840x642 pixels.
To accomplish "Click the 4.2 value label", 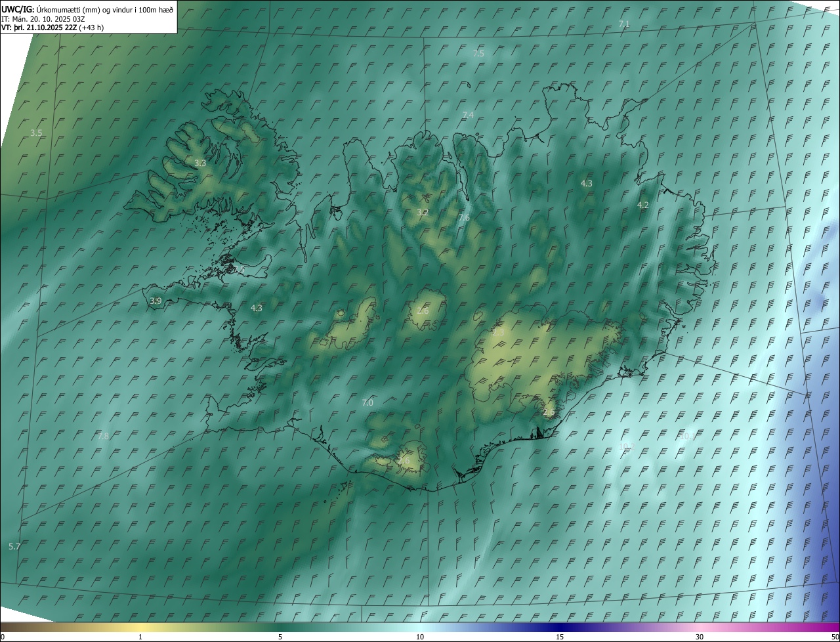I will click(643, 205).
